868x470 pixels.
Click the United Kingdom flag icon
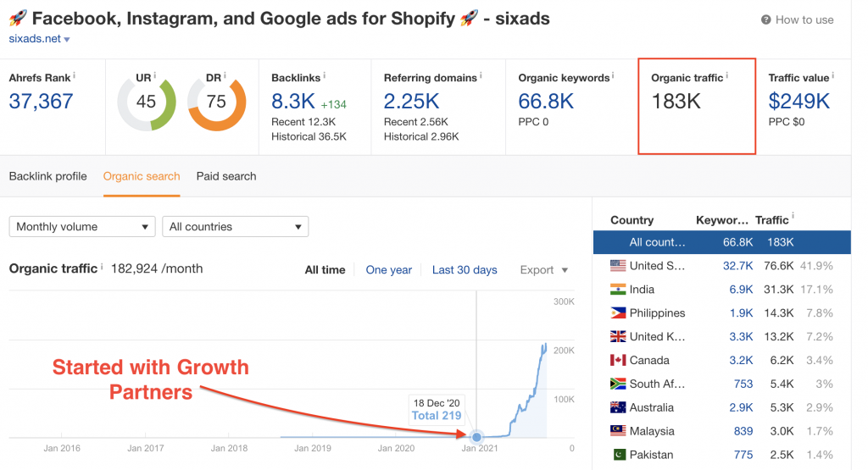click(618, 337)
